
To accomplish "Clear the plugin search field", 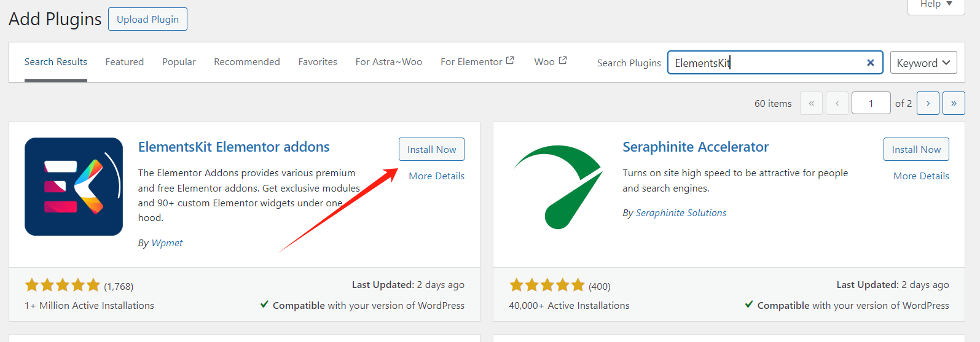I will click(x=870, y=63).
